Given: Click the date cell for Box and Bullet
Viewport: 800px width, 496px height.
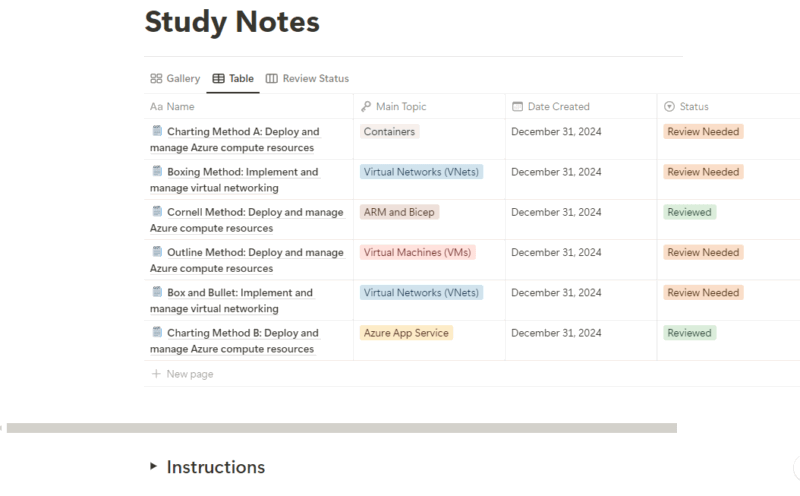Looking at the screenshot, I should click(x=581, y=301).
